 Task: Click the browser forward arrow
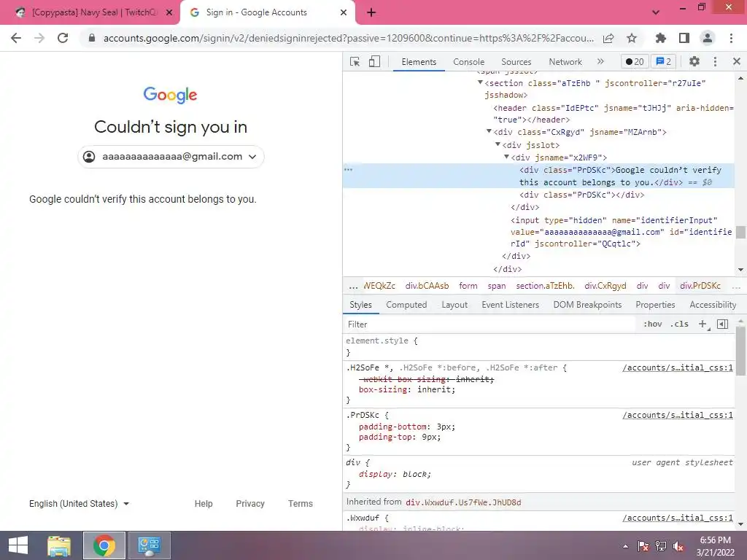pyautogui.click(x=39, y=38)
